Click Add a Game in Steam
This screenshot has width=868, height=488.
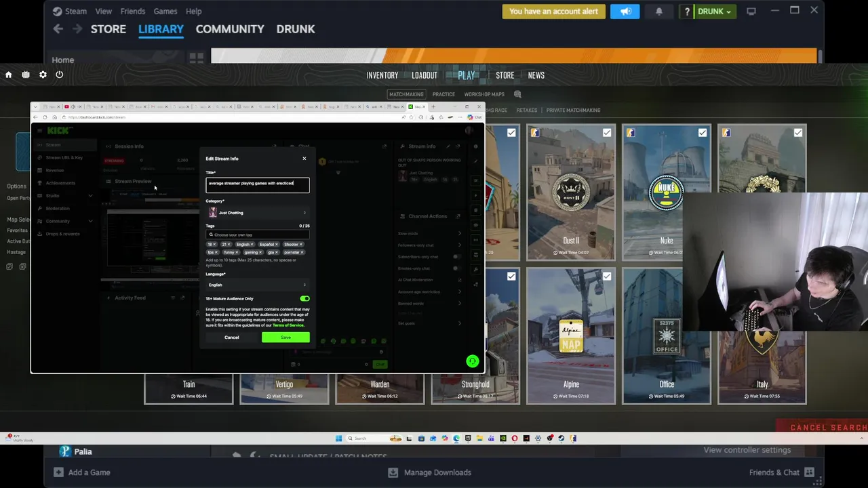[81, 472]
